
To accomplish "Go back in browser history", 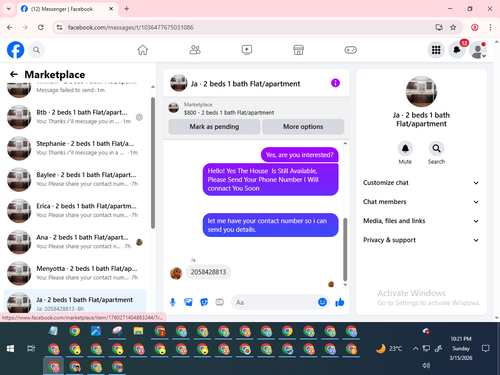I will (x=9, y=27).
